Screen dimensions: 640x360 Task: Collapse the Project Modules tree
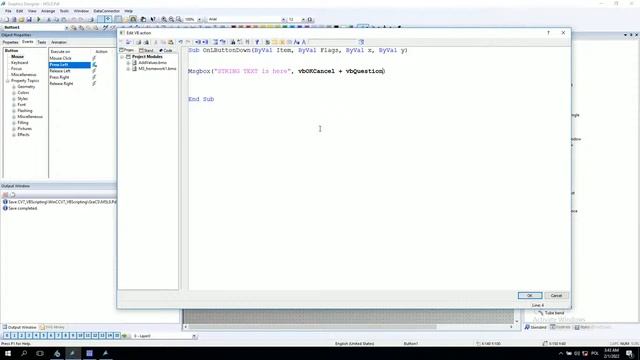tap(122, 57)
